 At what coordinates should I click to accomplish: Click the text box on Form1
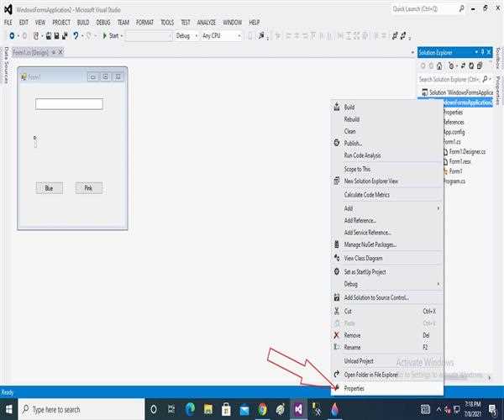point(69,104)
